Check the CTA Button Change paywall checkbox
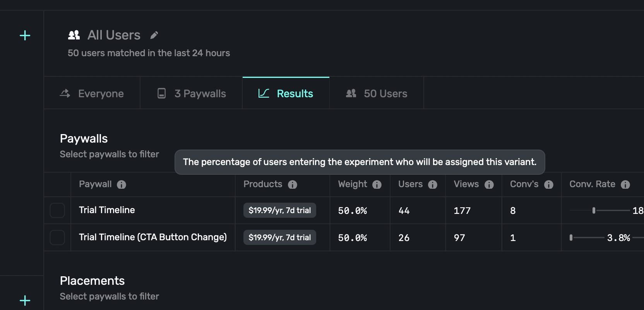This screenshot has height=310, width=644. (57, 238)
